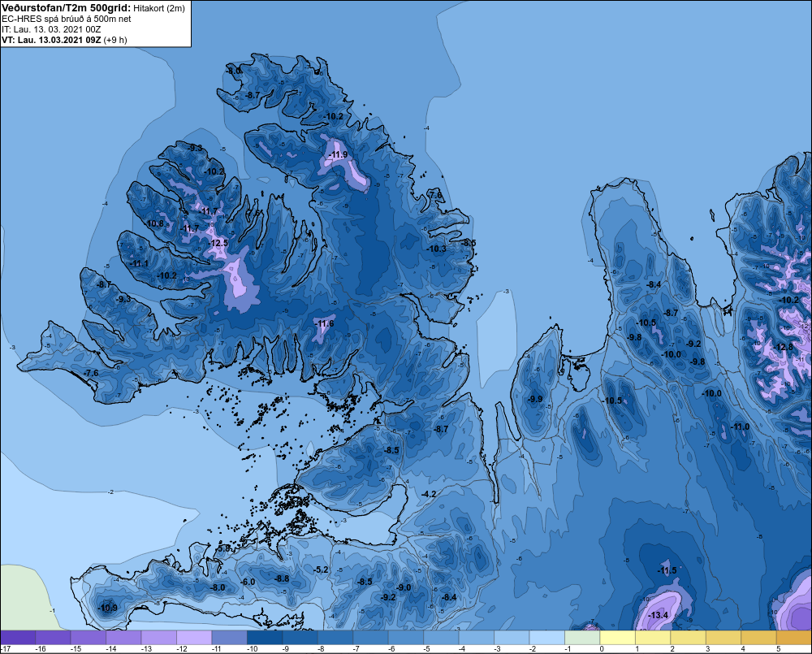Click the 0 legend tick label
The image size is (812, 654).
(602, 649)
